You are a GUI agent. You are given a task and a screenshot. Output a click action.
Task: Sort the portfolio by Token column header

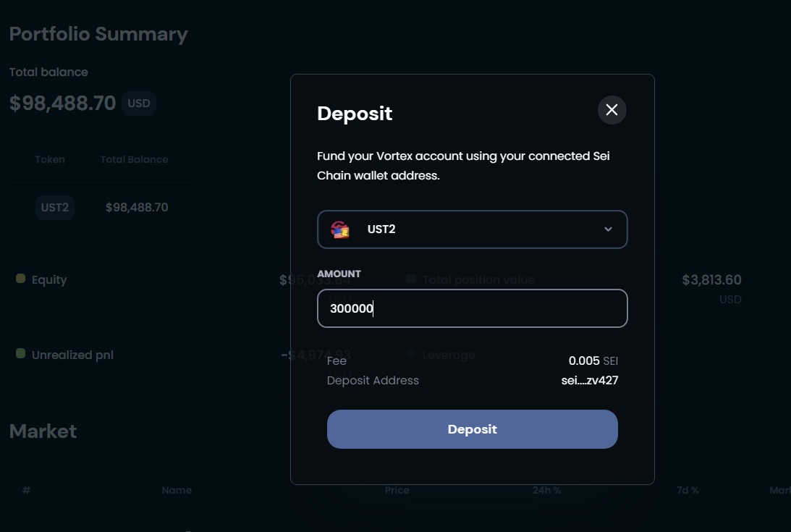click(50, 159)
